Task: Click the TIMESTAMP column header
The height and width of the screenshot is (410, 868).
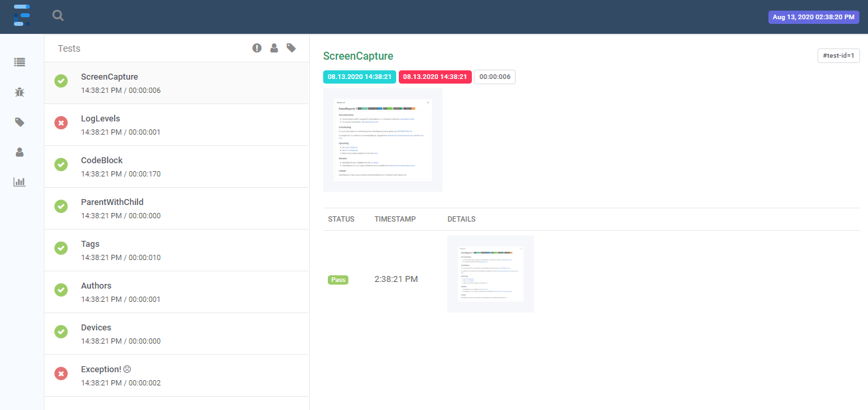Action: 395,219
